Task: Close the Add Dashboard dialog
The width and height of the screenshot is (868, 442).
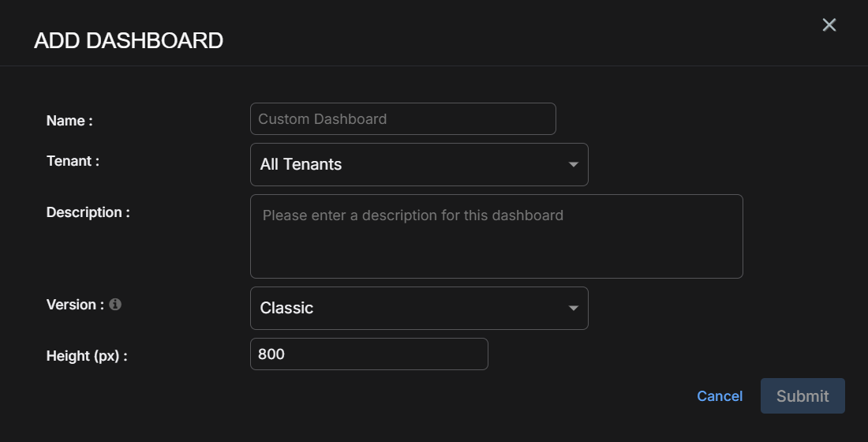Action: 829,25
